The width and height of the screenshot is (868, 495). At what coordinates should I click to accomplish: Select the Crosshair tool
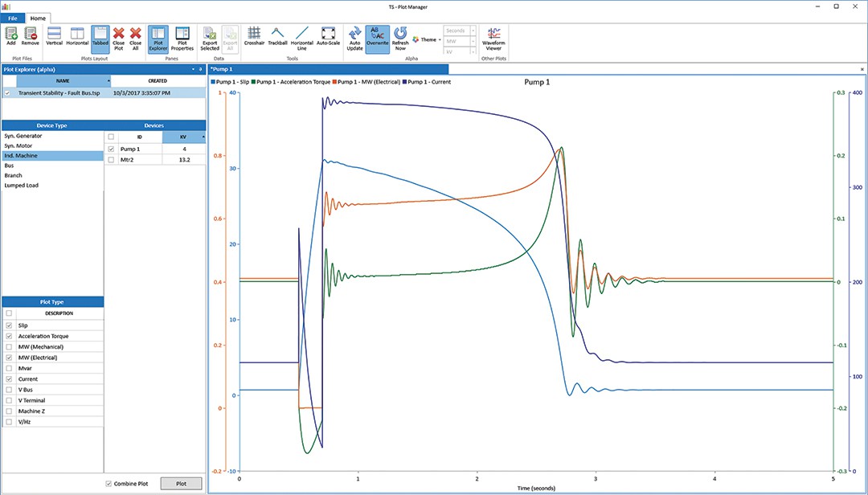pos(254,38)
